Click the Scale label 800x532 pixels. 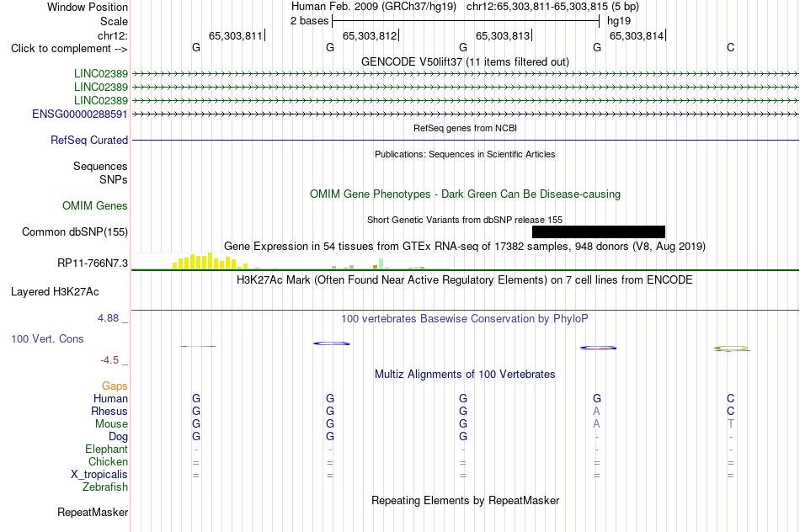tap(114, 21)
